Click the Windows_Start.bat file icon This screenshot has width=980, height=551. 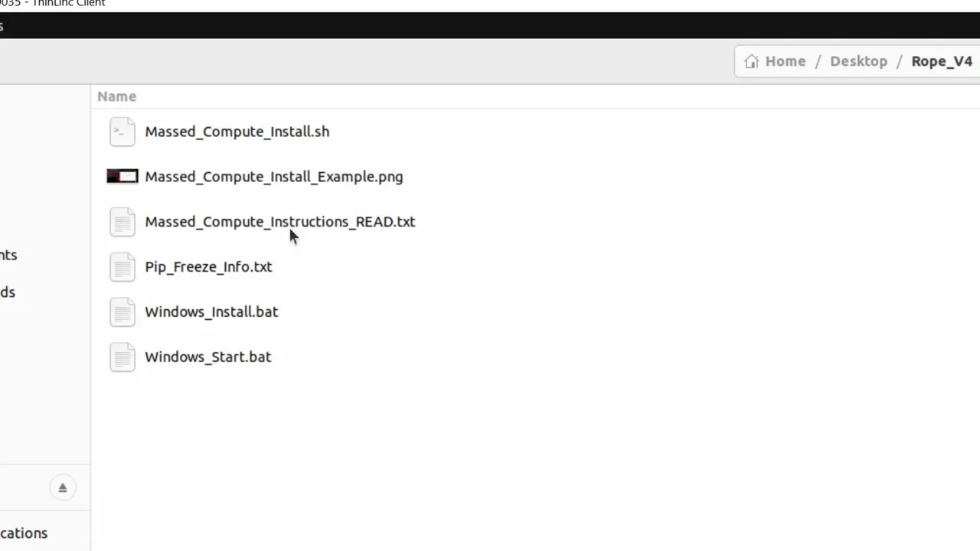tap(122, 357)
